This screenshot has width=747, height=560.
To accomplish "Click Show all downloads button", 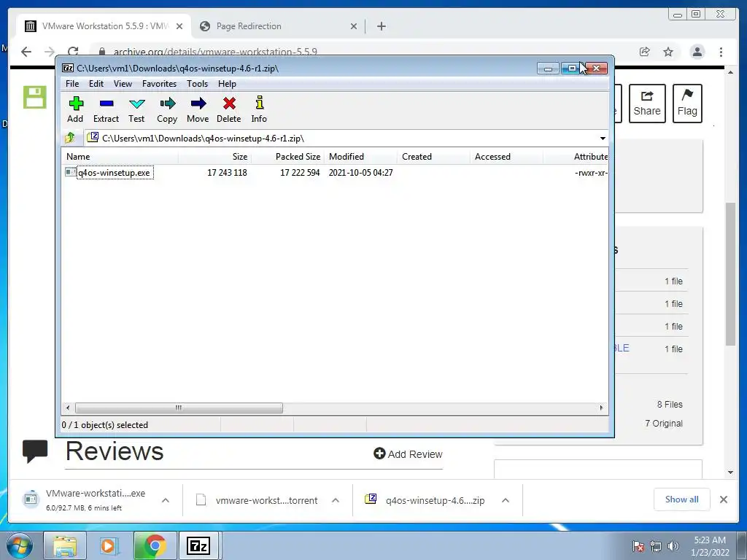I will point(682,499).
